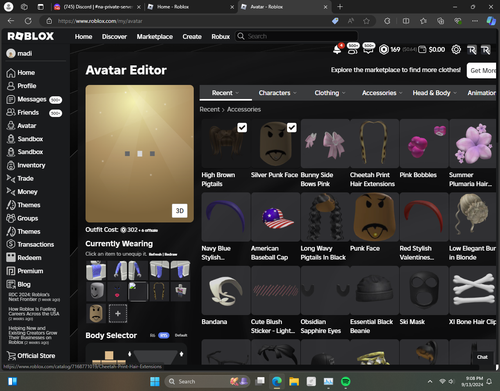
Task: Open the Edge Copilot icon
Action: click(491, 21)
